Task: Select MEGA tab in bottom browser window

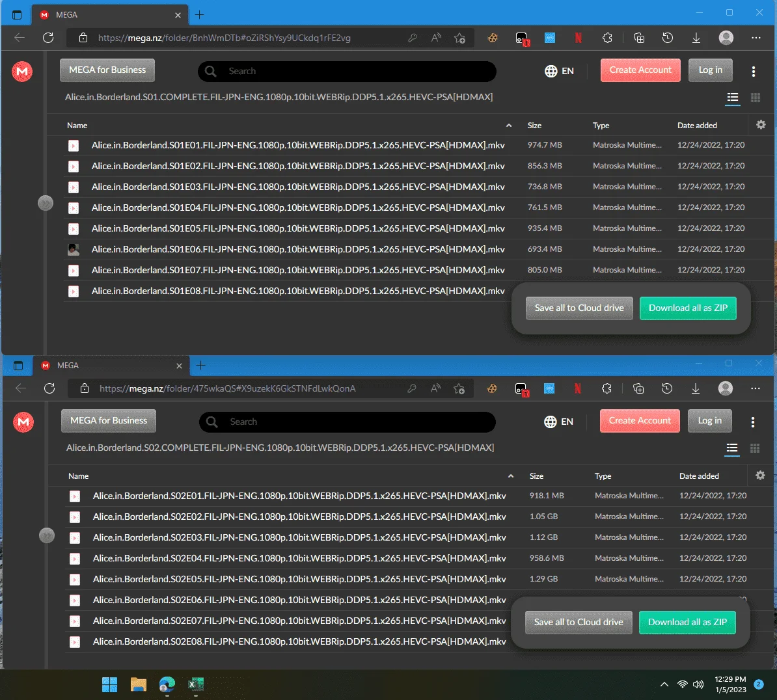Action: coord(111,366)
